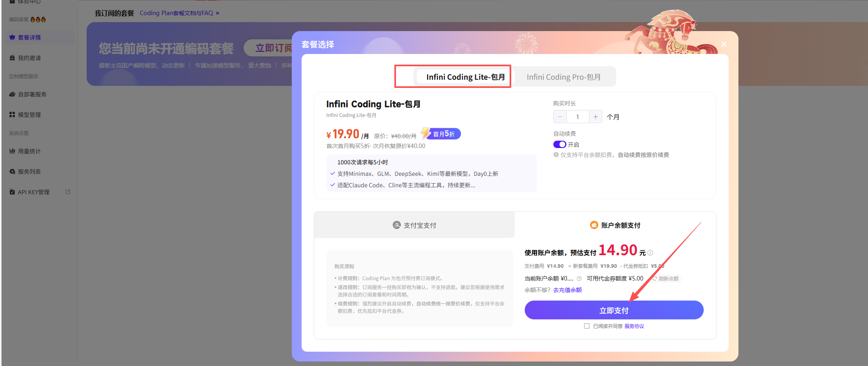Open the 去充值余额 link
Screen dimensions: 868x366
pyautogui.click(x=568, y=290)
